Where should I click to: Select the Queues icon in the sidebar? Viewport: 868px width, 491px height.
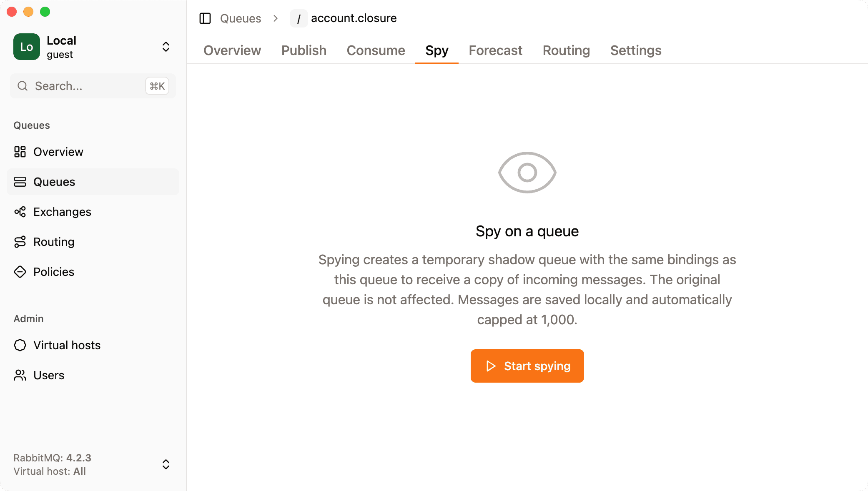20,182
